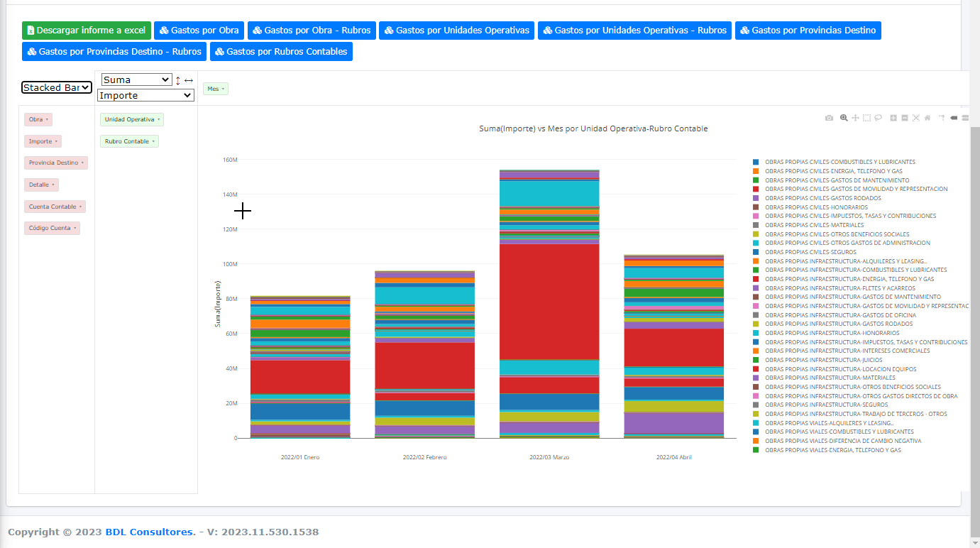The width and height of the screenshot is (980, 548).
Task: Switch to Gastos por Rubros Contables
Action: coord(283,52)
